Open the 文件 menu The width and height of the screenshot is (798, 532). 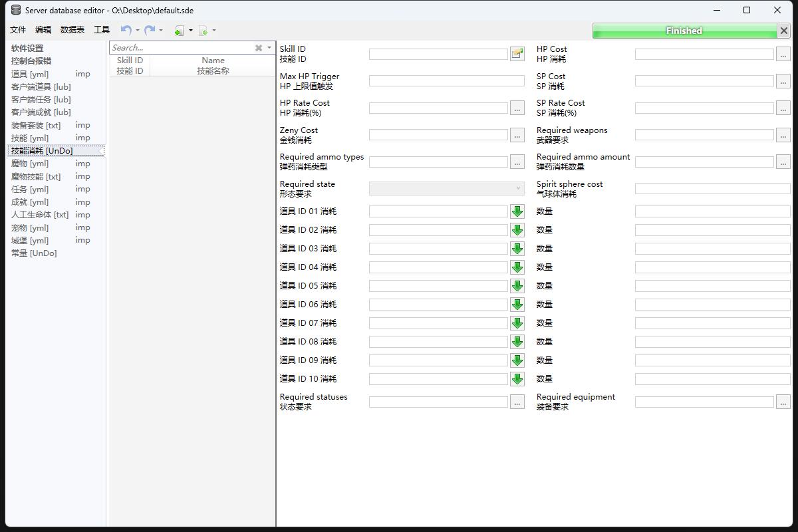[18, 30]
